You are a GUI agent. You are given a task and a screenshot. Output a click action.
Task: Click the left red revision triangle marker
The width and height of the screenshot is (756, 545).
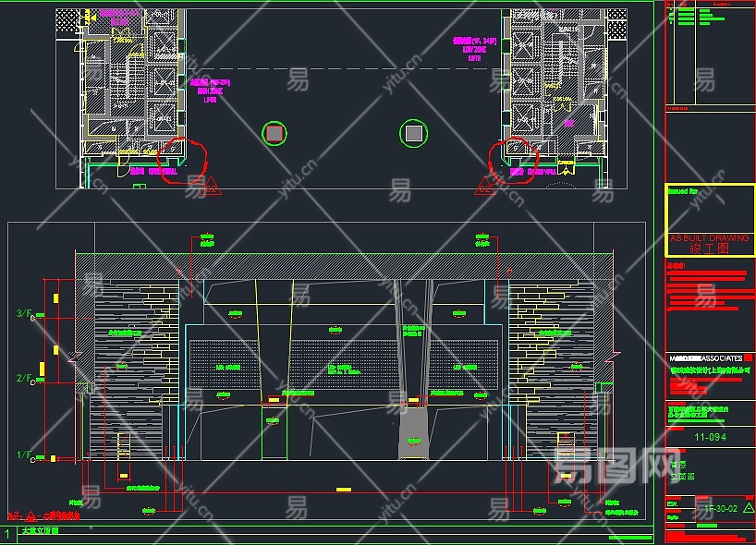pos(211,186)
